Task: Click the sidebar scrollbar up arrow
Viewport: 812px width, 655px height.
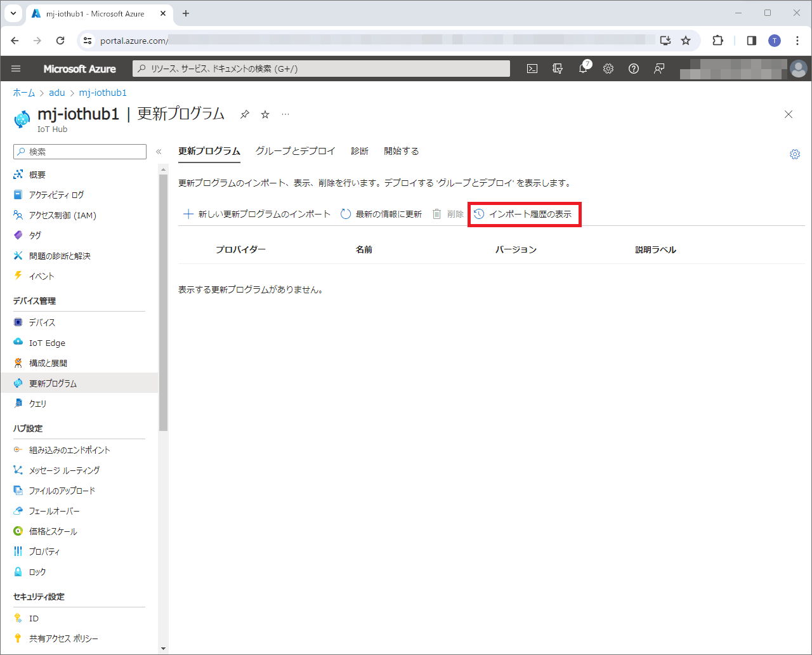Action: 163,169
